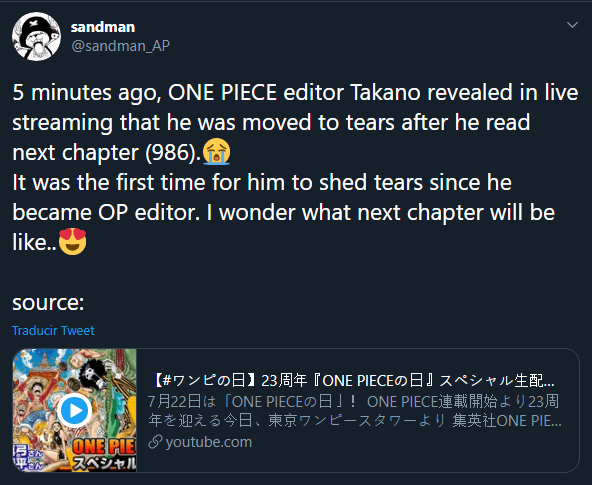Screen dimensions: 592x485
Task: Open the ワンピの日 card title
Action: click(x=353, y=380)
